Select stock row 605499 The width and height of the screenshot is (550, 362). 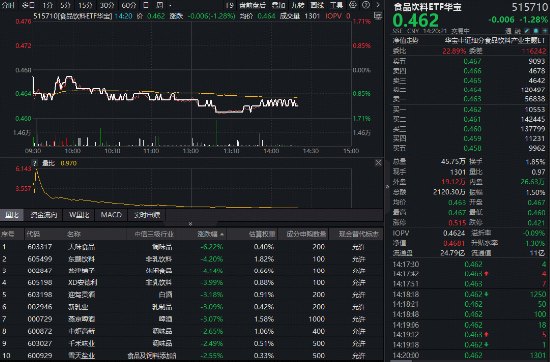191,259
